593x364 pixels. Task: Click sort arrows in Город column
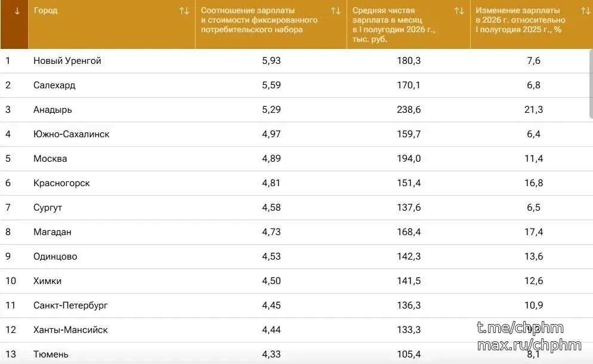(184, 11)
